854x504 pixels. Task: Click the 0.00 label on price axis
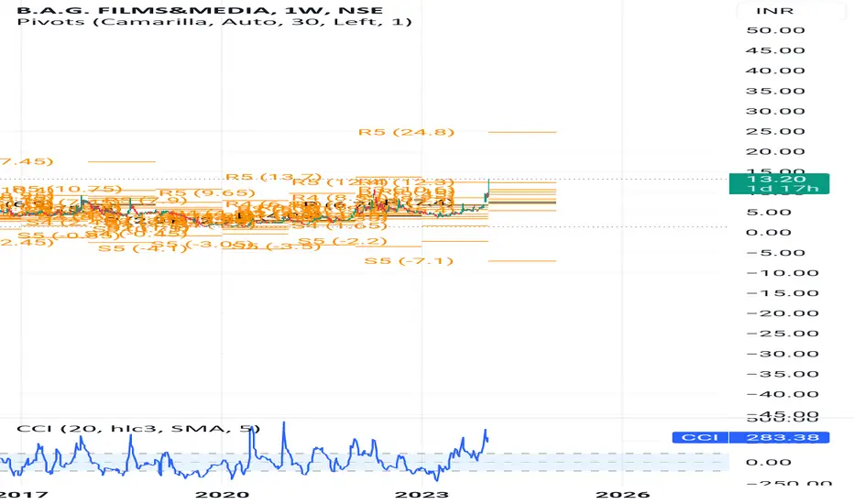[768, 233]
